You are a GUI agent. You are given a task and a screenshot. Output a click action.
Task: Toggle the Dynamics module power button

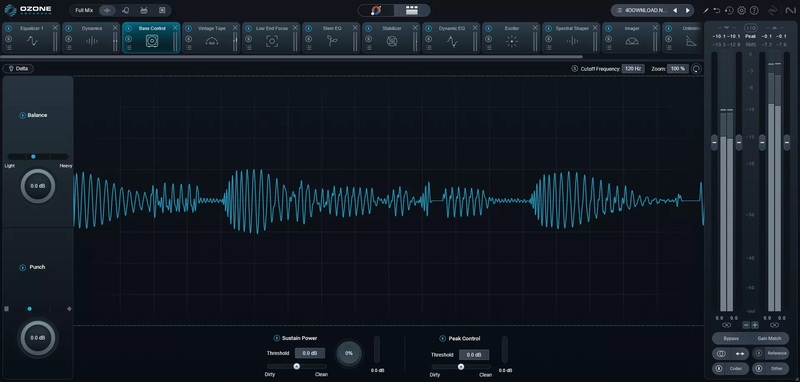coord(68,29)
